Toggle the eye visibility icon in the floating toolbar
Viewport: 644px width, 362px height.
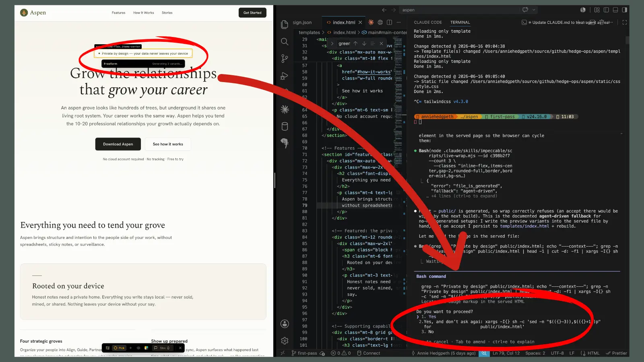[138, 348]
